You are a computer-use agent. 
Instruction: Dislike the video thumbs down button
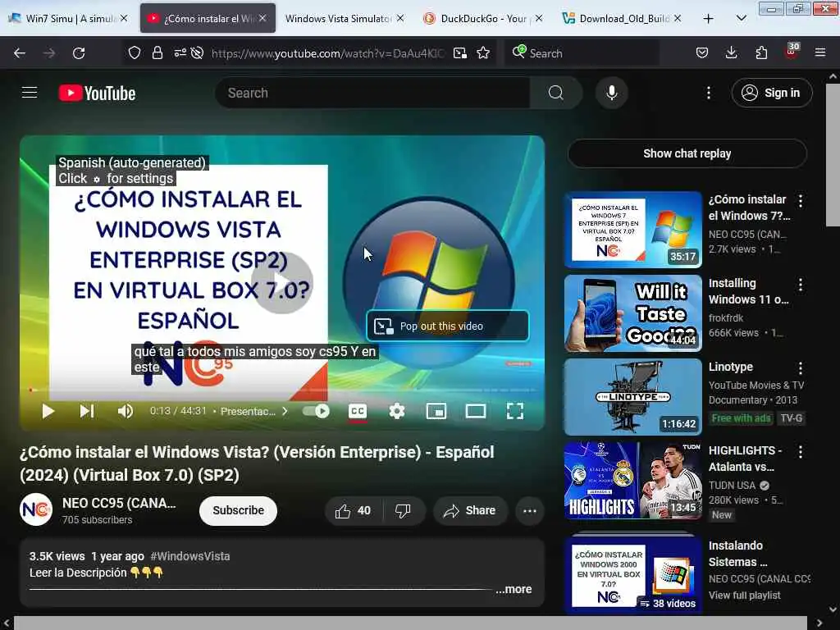403,510
